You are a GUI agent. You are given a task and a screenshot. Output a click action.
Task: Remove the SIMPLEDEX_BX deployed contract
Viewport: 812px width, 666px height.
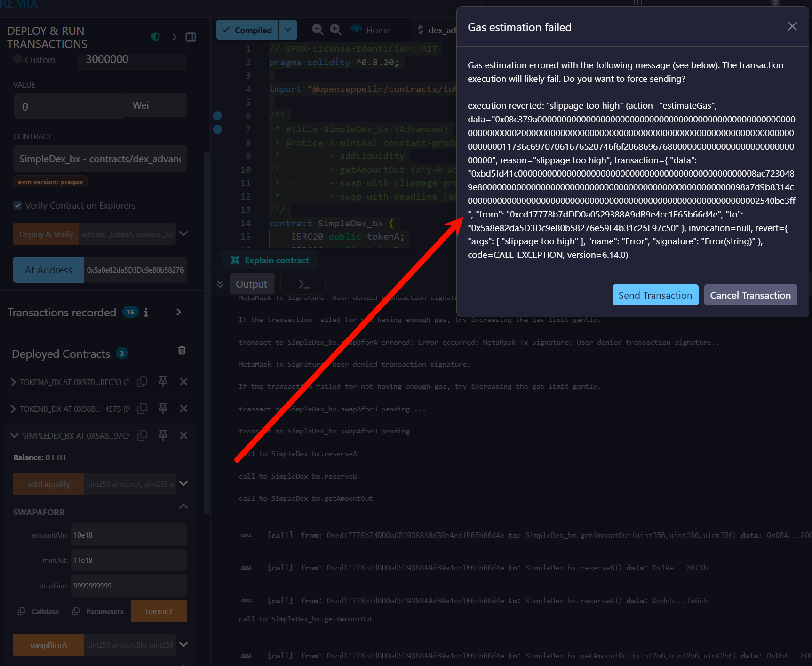[x=184, y=435]
